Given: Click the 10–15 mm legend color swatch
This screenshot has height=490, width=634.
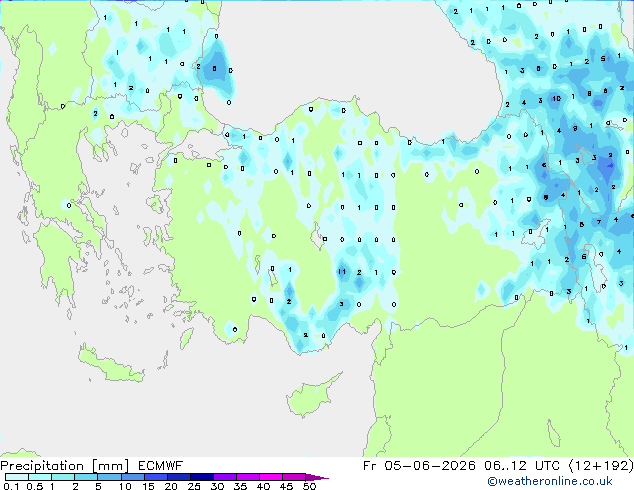Looking at the screenshot, I should coord(132,477).
